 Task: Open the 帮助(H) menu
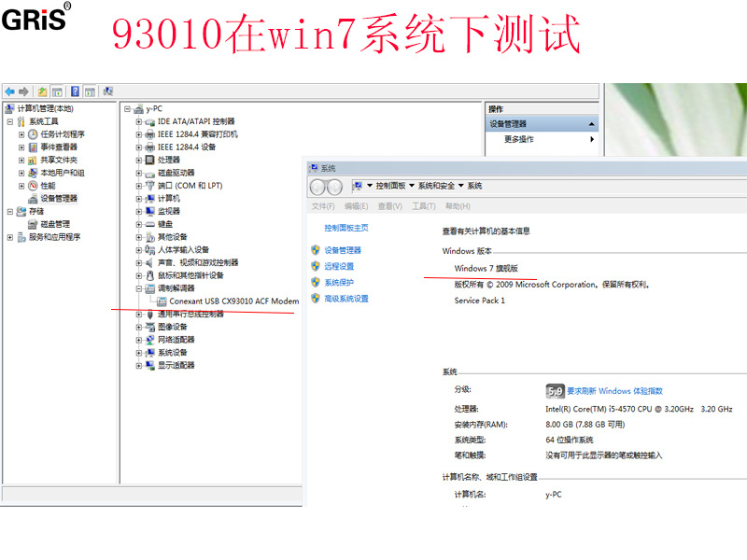tap(458, 206)
